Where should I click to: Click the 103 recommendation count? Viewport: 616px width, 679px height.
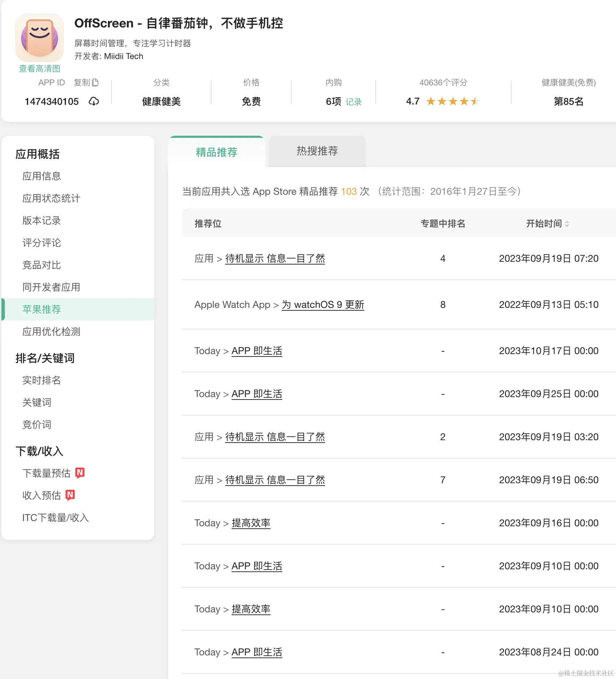click(x=349, y=192)
